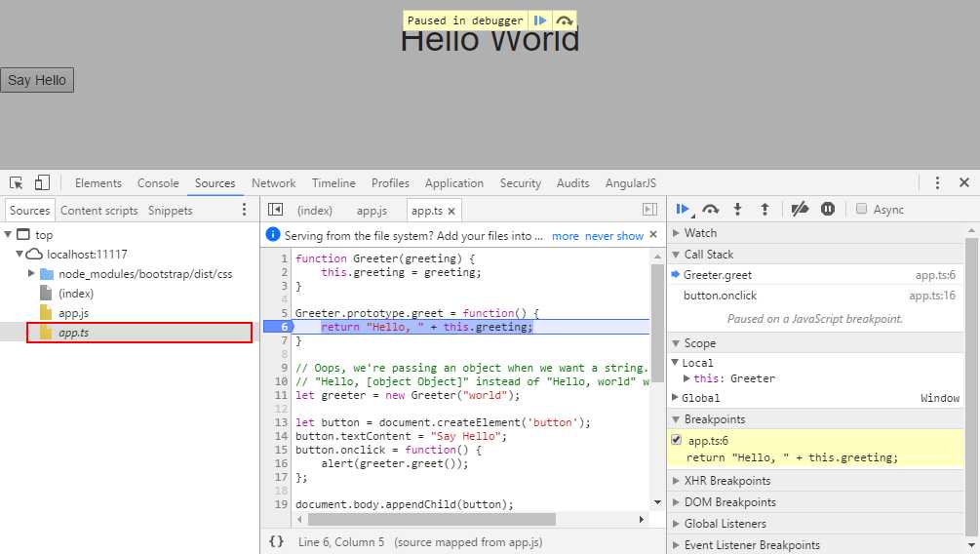Screen dimensions: 980x554
Task: Collapse the localhost:11117 tree node
Action: click(20, 254)
